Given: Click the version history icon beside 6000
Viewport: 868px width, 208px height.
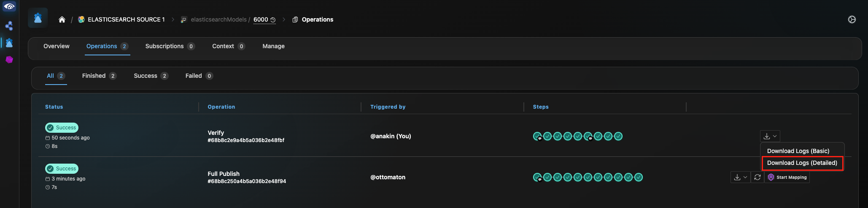Looking at the screenshot, I should pos(273,20).
